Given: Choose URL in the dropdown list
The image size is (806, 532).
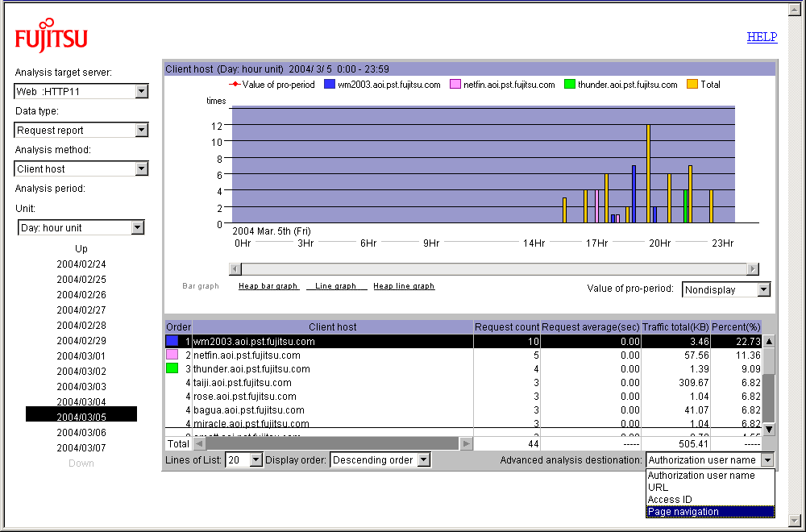Looking at the screenshot, I should (x=710, y=488).
